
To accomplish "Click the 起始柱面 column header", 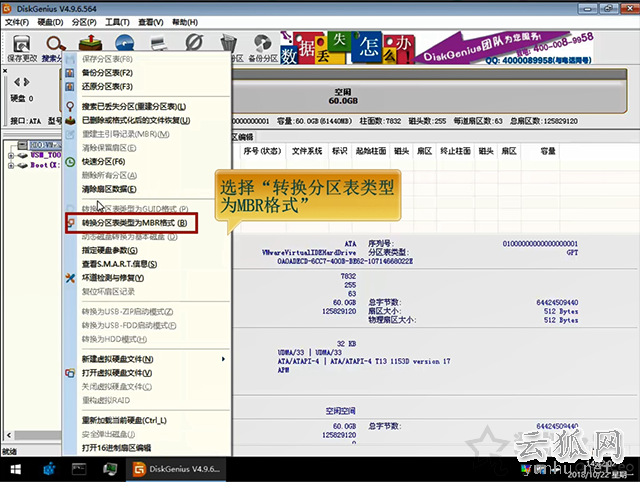I will tap(371, 151).
